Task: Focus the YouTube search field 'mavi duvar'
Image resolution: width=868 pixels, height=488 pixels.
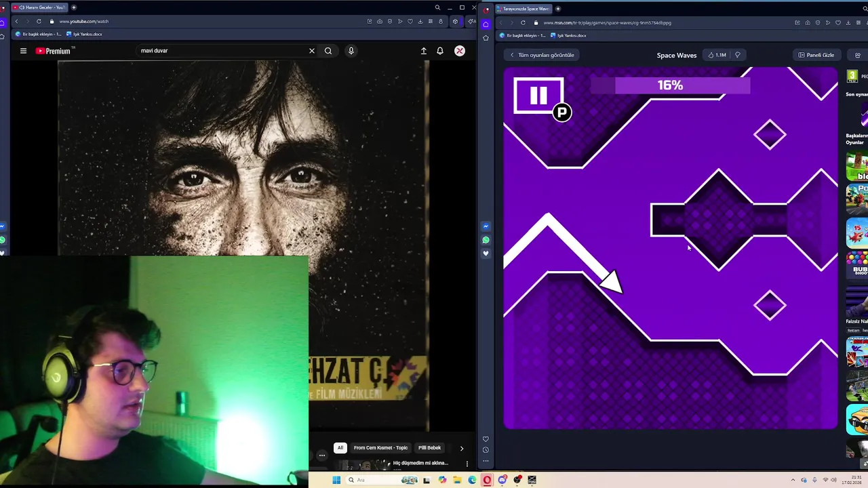Action: 220,51
